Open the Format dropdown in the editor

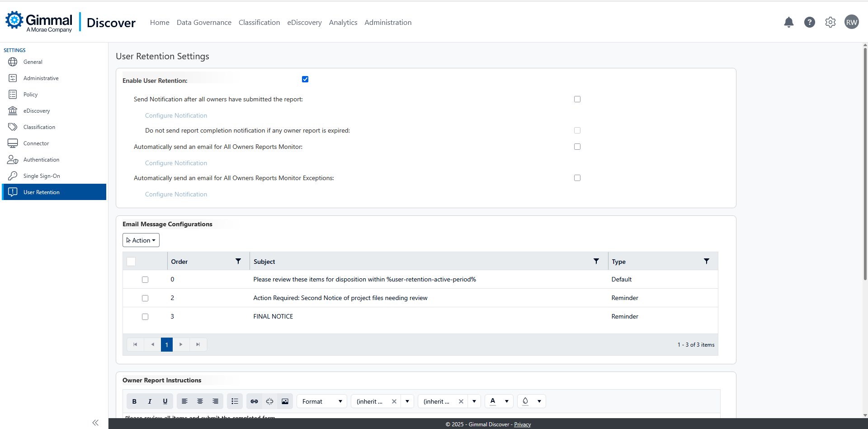point(321,401)
